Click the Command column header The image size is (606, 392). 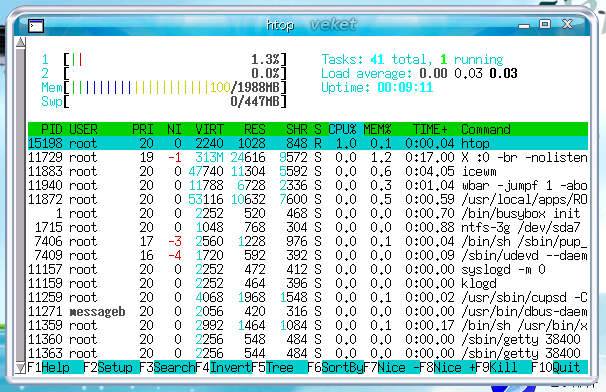486,129
